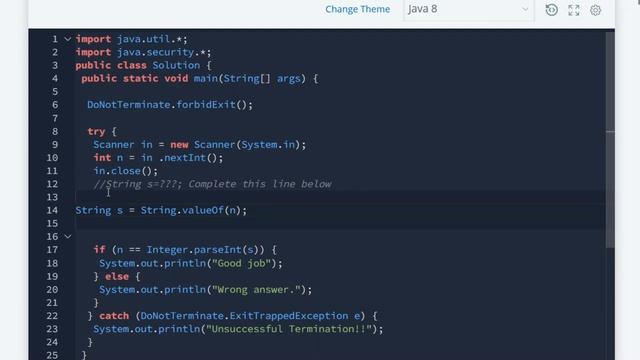Click the catch ExitTrappedException line
Image resolution: width=640 pixels, height=360 pixels.
(232, 316)
